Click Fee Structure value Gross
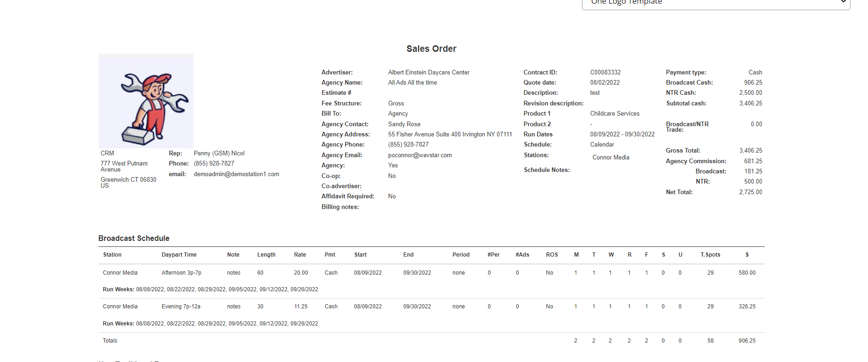Image resolution: width=868 pixels, height=362 pixels. click(x=396, y=104)
